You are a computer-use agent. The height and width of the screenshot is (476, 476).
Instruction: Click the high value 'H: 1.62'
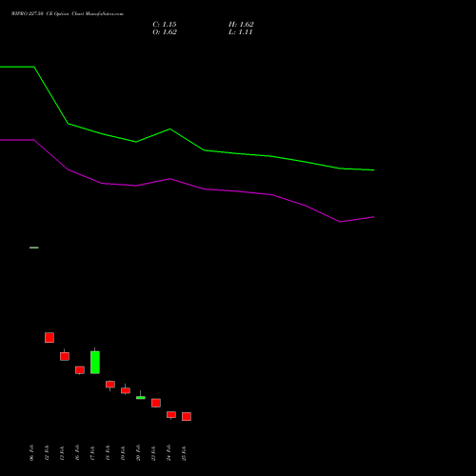241,25
